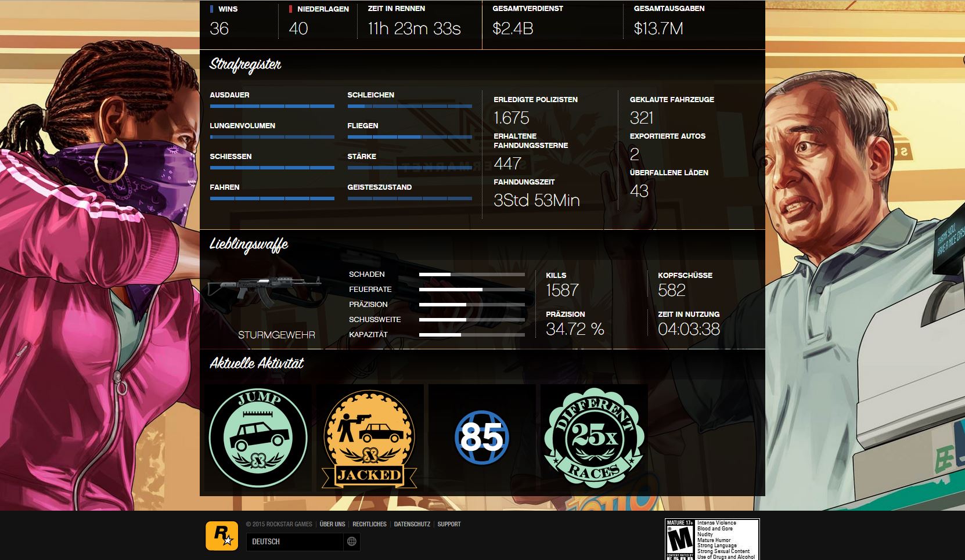This screenshot has height=560, width=965.
Task: Click the Geisteszustand skill bar
Action: pyautogui.click(x=410, y=198)
